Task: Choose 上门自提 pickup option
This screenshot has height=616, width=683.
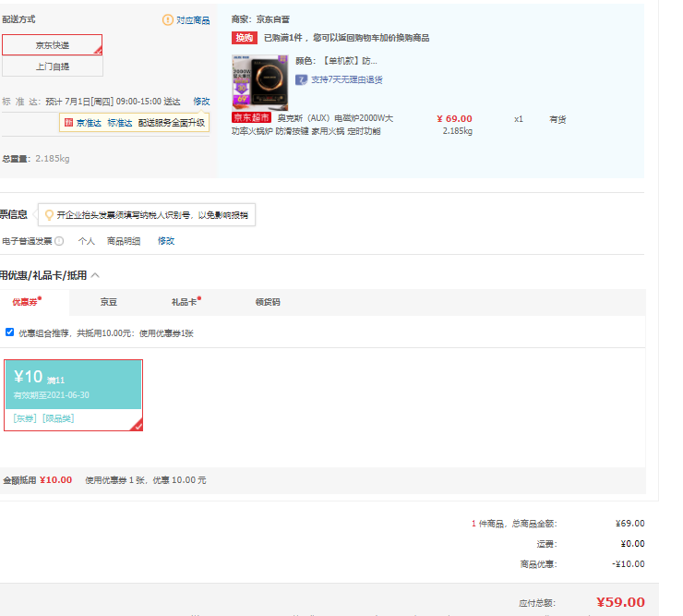Action: click(53, 66)
